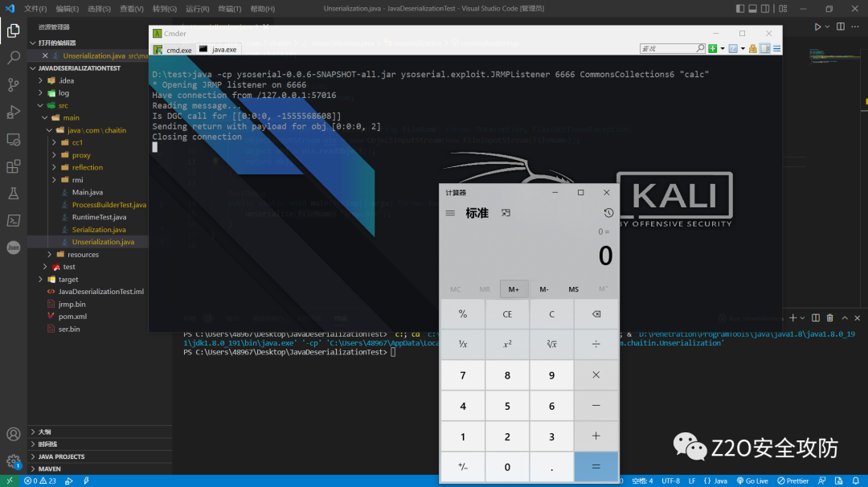Click Calculator equals button
The height and width of the screenshot is (487, 868).
[596, 467]
